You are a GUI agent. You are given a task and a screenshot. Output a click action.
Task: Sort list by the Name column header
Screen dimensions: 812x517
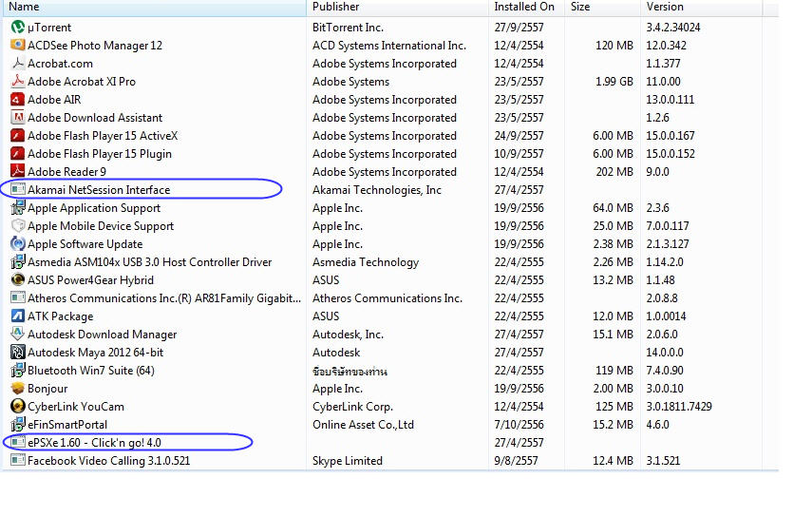(x=154, y=7)
